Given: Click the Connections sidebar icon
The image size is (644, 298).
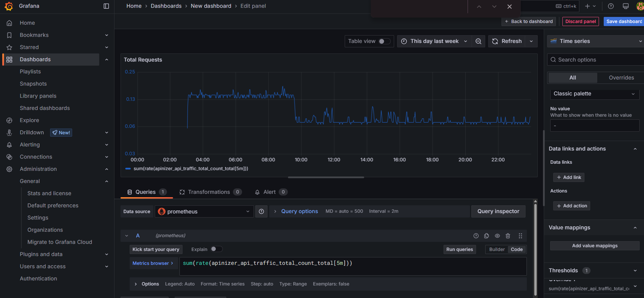Looking at the screenshot, I should coord(9,157).
